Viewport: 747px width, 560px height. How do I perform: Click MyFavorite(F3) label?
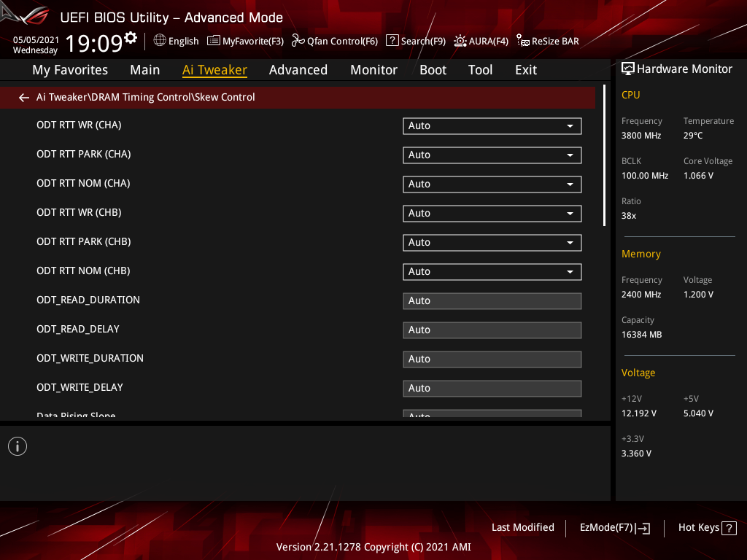tap(253, 42)
